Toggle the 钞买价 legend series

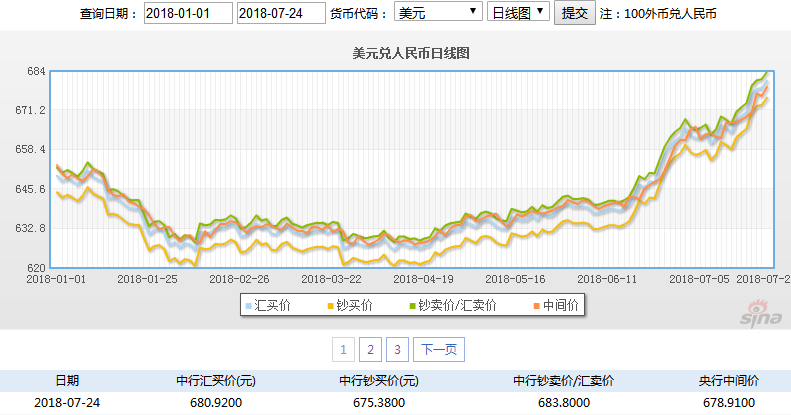coord(350,305)
